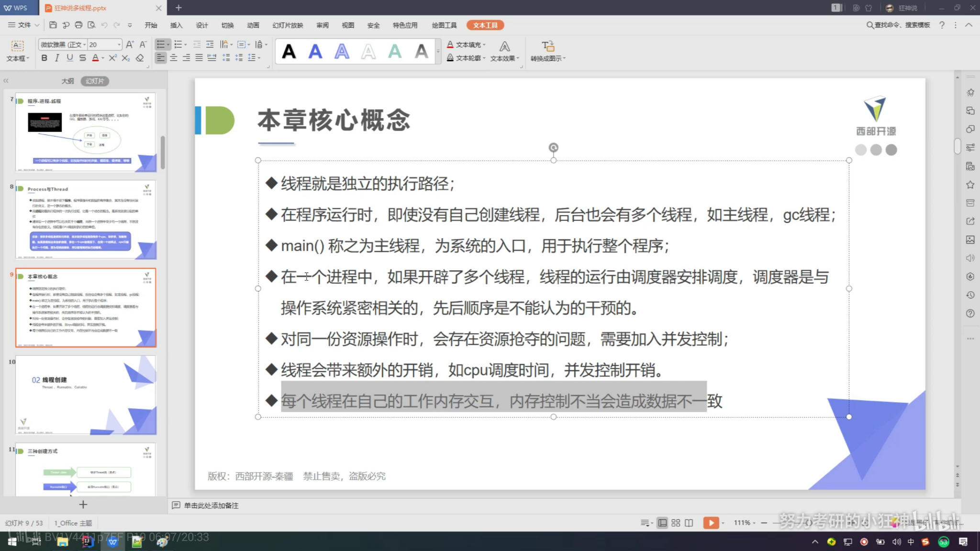This screenshot has width=980, height=551.
Task: Toggle italic formatting
Action: pyautogui.click(x=57, y=58)
